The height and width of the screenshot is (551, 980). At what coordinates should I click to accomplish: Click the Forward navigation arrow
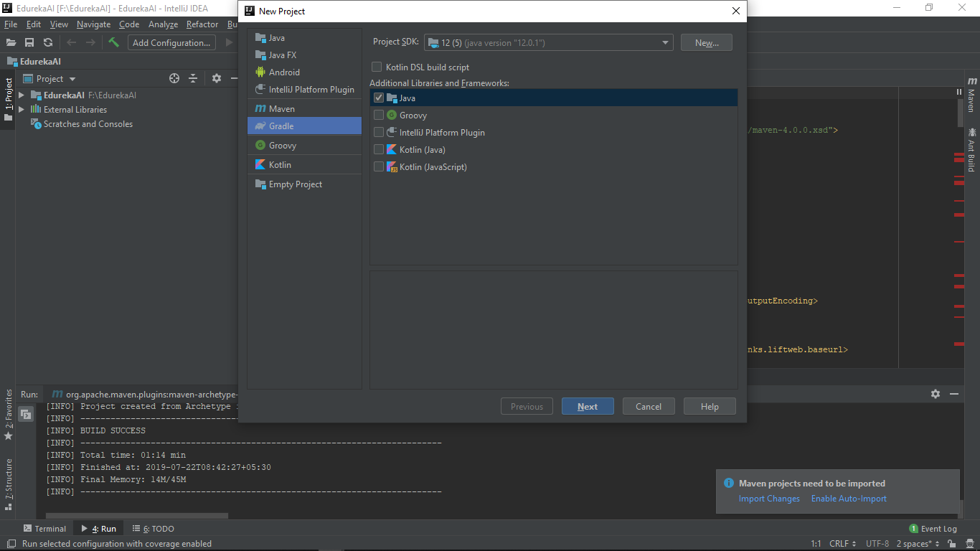90,42
